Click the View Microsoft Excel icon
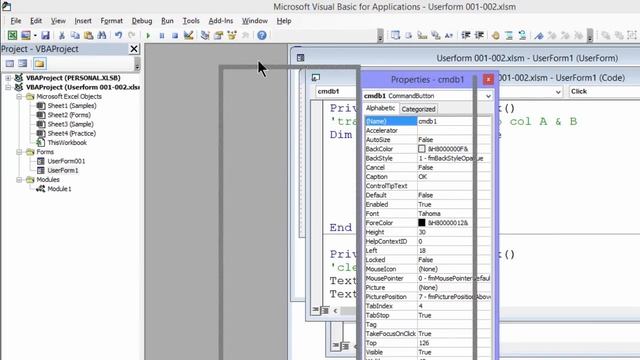 pos(12,36)
